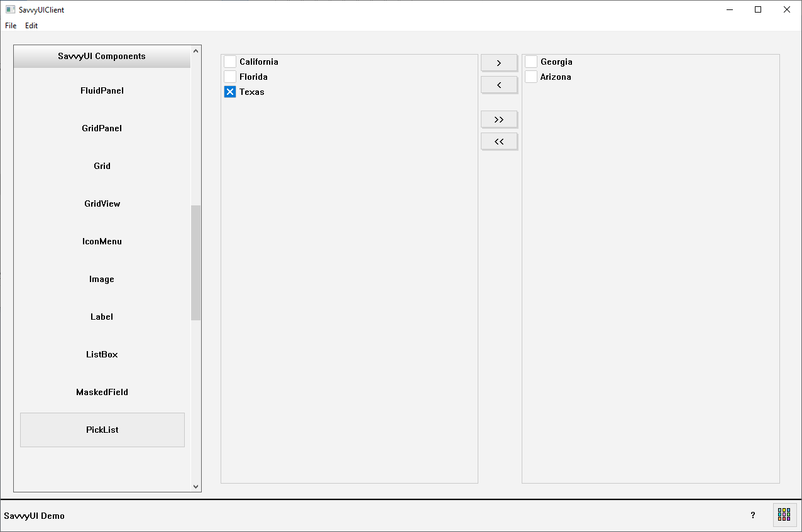Viewport: 802px width, 532px height.
Task: Tick the Arizona checkbox
Action: [x=531, y=77]
